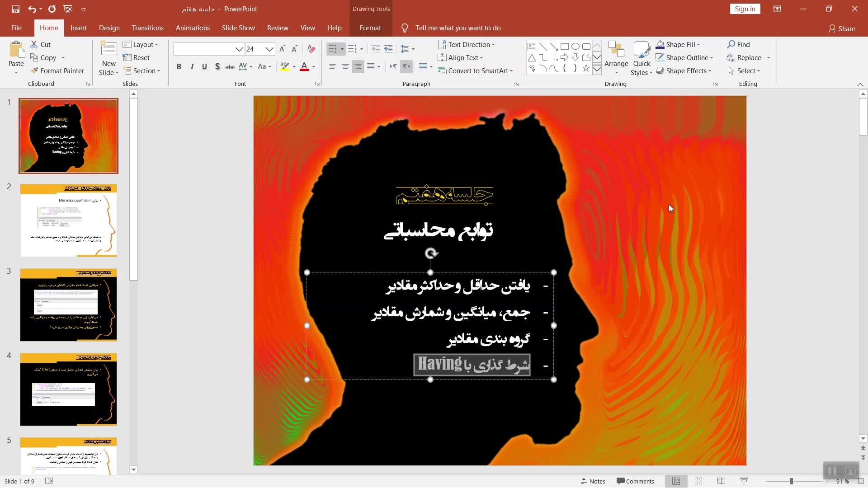This screenshot has width=868, height=488.
Task: Click the Clear All Formatting icon
Action: coord(311,49)
